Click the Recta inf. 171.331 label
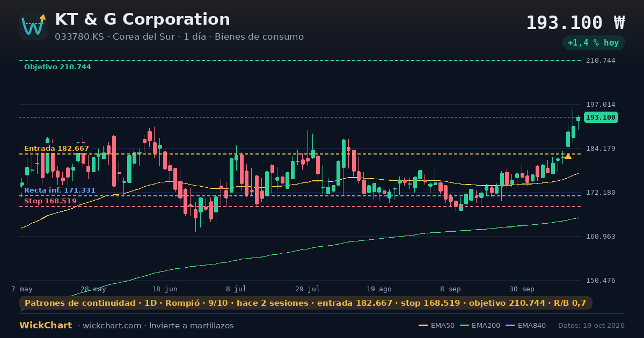644x338 pixels. (x=60, y=190)
